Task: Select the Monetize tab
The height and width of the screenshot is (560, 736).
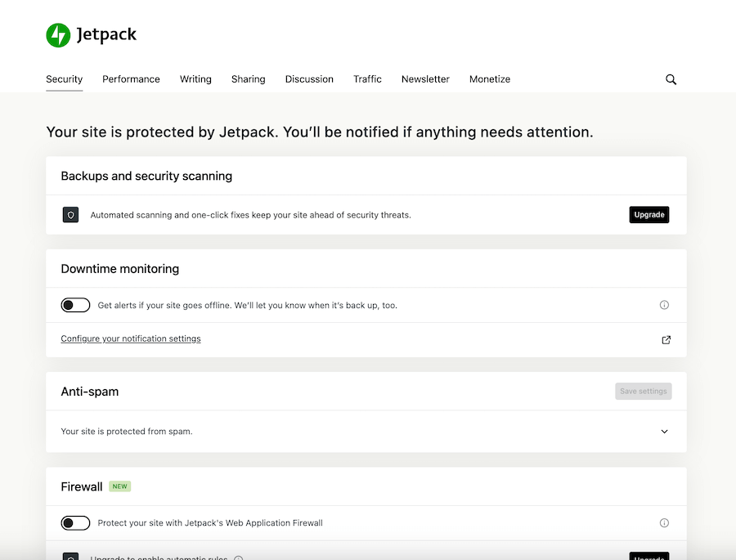Action: click(489, 79)
